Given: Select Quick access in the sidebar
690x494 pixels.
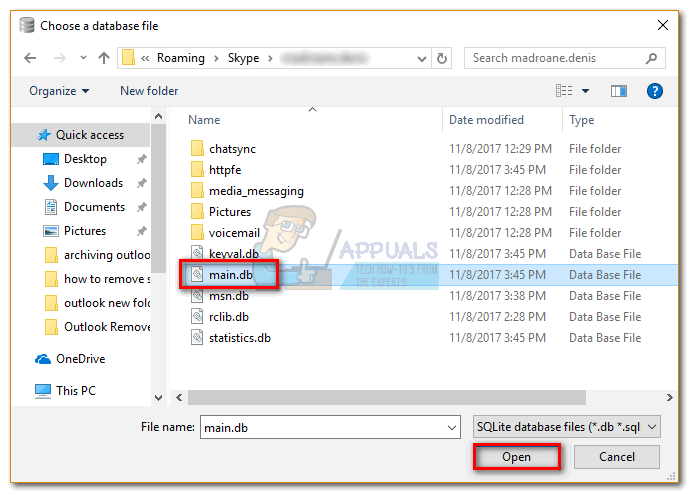Looking at the screenshot, I should pyautogui.click(x=81, y=135).
